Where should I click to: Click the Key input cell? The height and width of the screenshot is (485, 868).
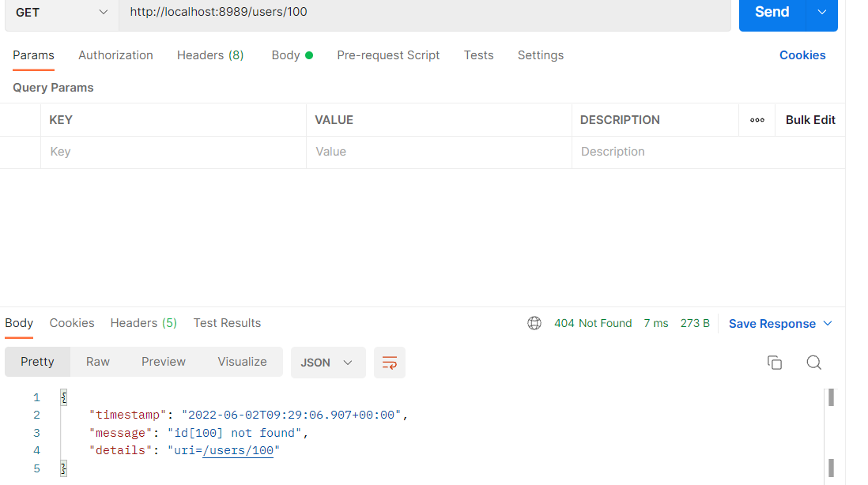click(x=173, y=152)
